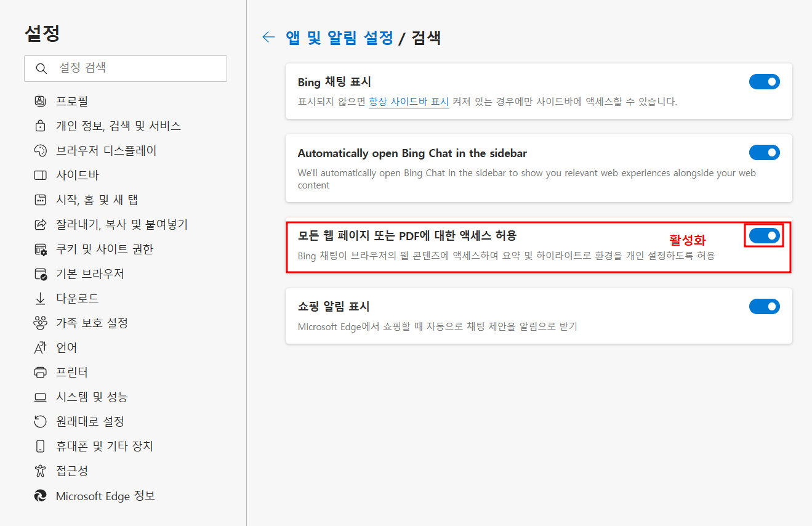This screenshot has width=812, height=526.
Task: Click the printer icon
Action: (40, 372)
